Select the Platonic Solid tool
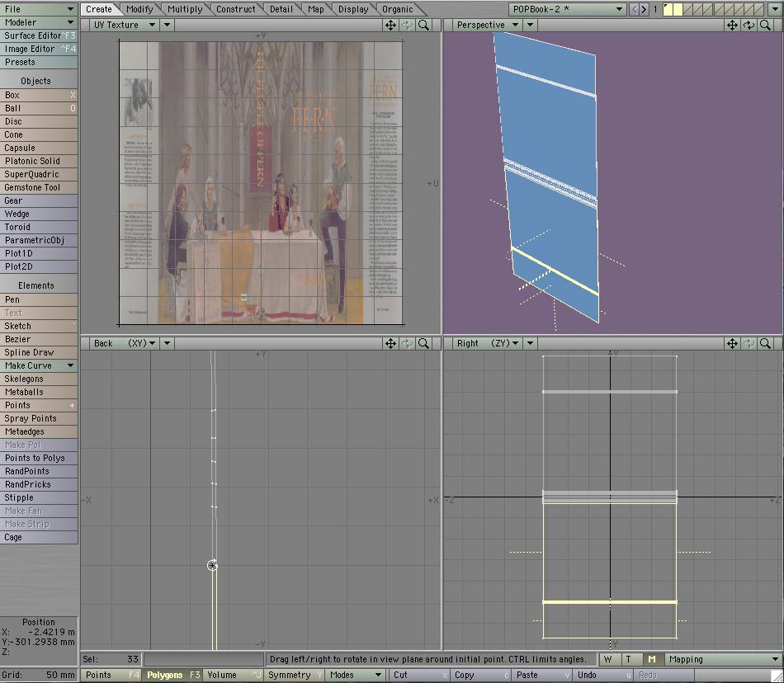Screen dimensions: 784x683 39,161
